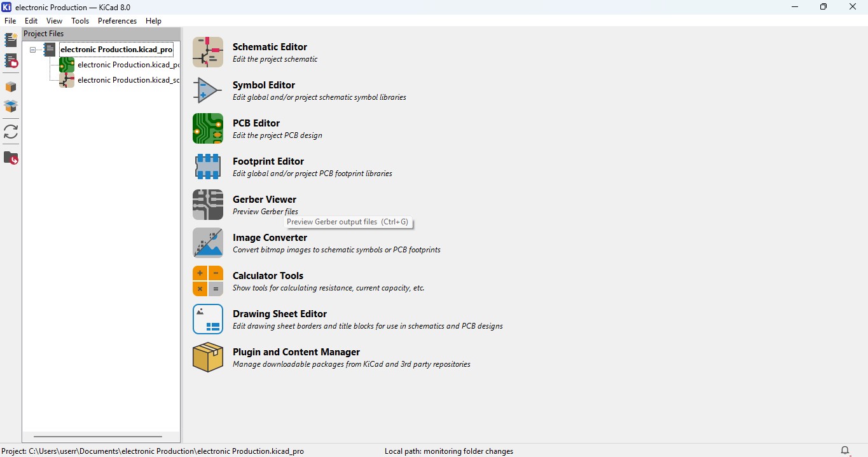The image size is (868, 457).
Task: Launch the Footprint Editor icon
Action: tap(208, 167)
